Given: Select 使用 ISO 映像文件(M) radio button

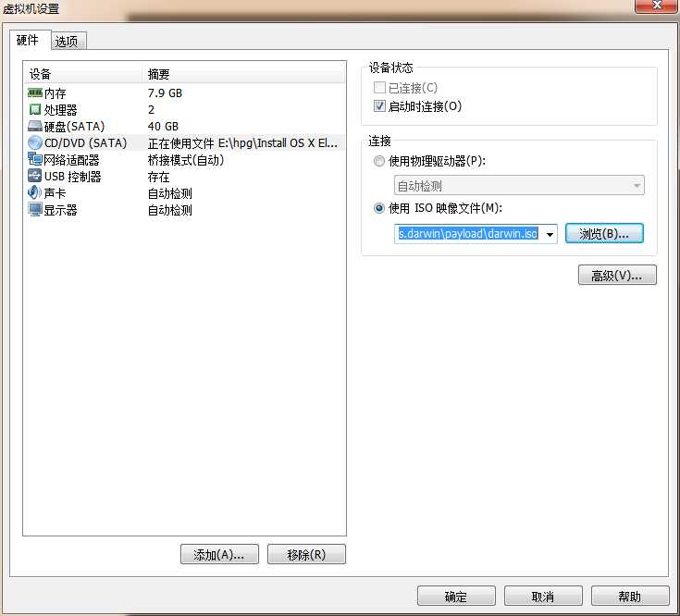Looking at the screenshot, I should pyautogui.click(x=379, y=208).
